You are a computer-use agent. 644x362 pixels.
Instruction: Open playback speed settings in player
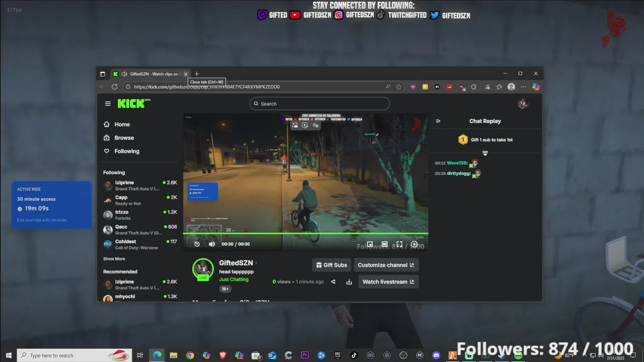point(414,244)
